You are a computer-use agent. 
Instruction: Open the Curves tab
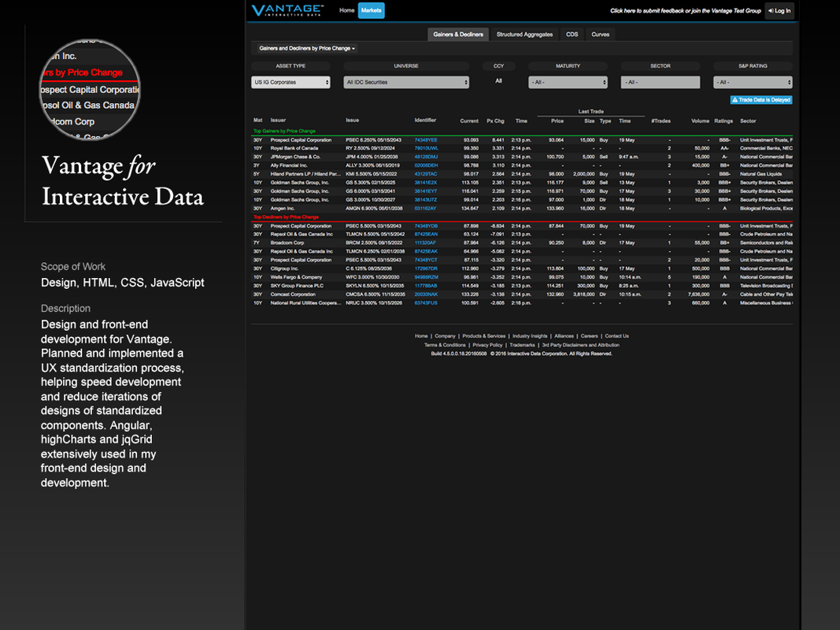pos(601,35)
